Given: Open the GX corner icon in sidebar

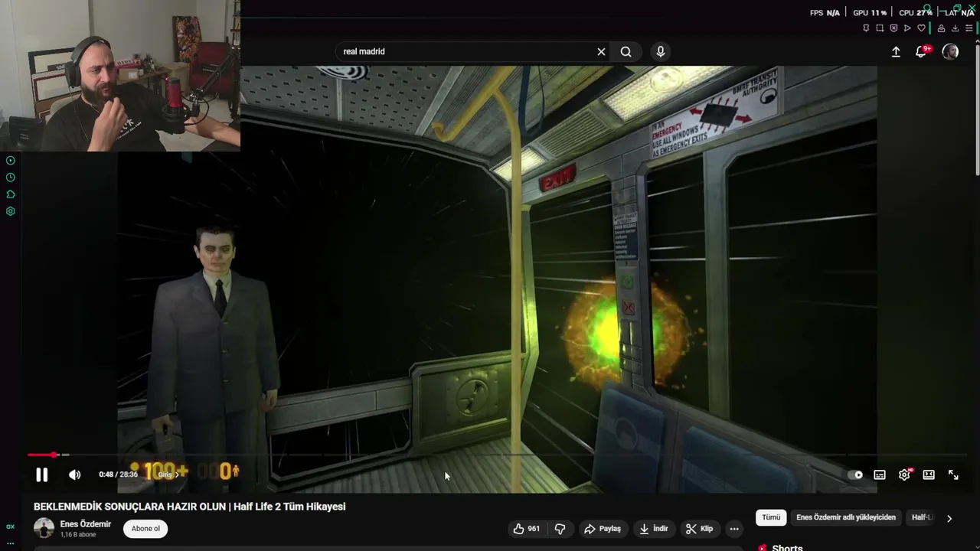Looking at the screenshot, I should click(11, 527).
